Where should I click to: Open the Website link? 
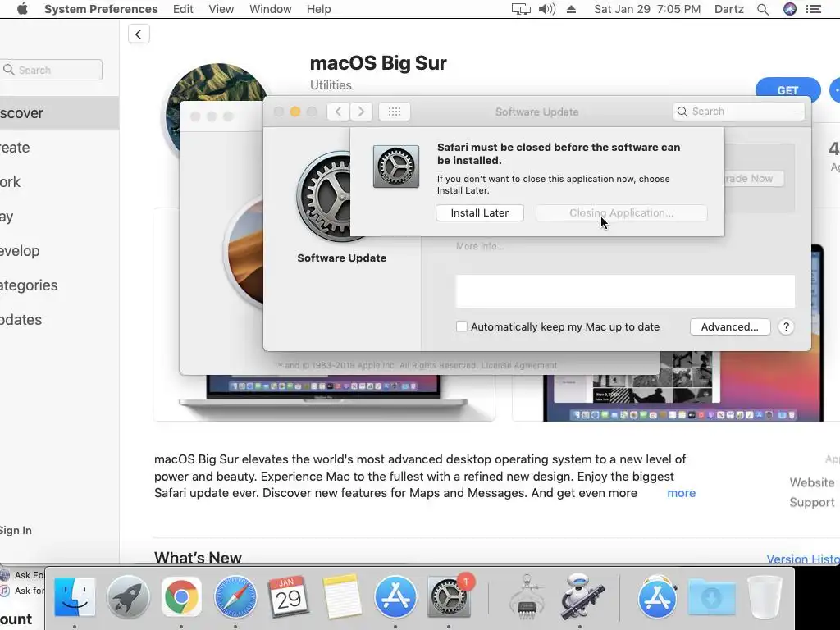pos(811,482)
